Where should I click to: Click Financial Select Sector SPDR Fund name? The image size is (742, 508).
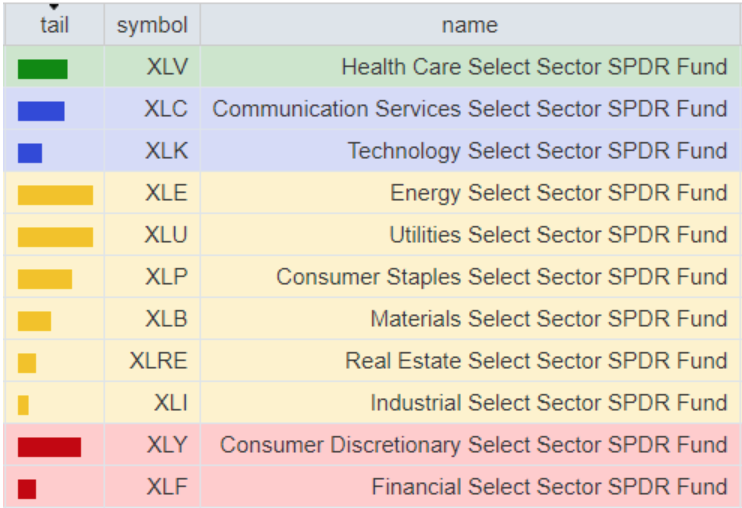(549, 487)
